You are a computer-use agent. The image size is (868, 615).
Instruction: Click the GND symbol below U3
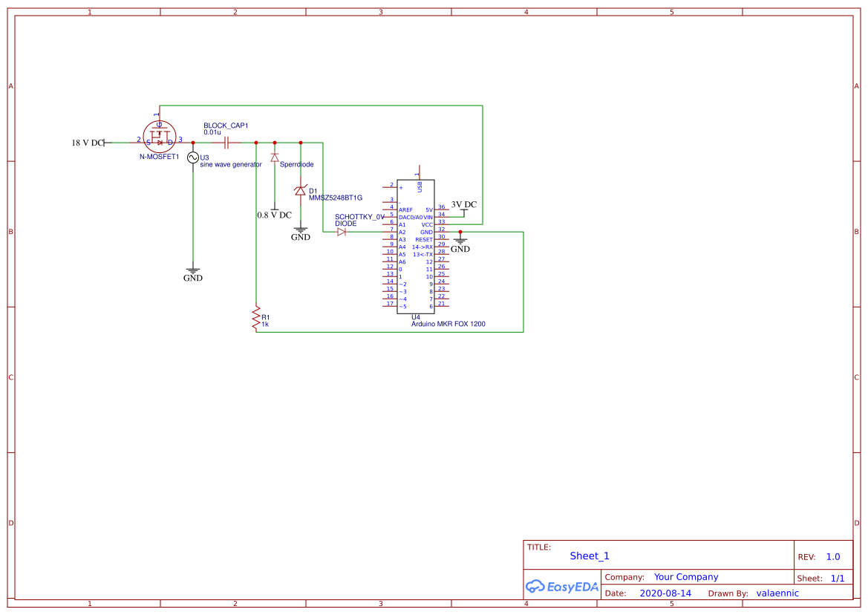193,270
